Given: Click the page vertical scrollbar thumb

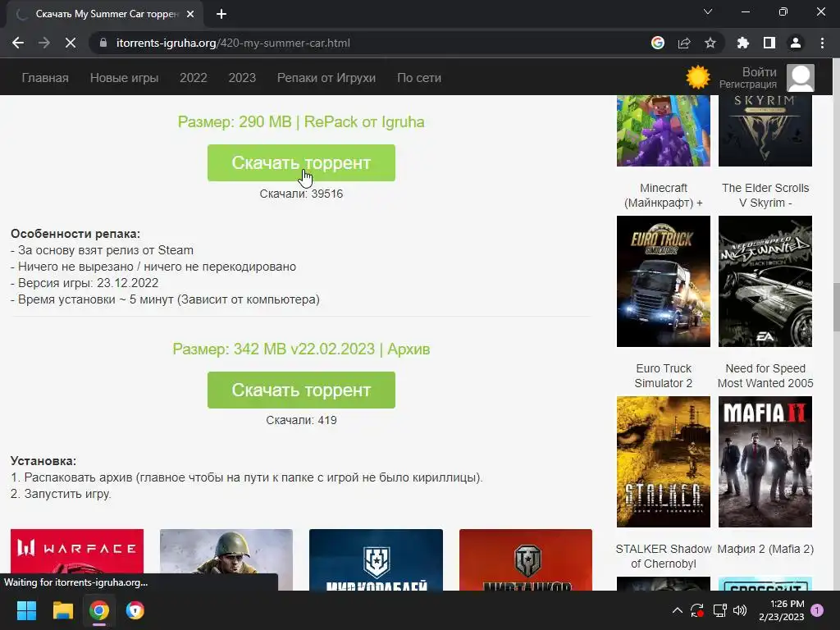Looking at the screenshot, I should point(836,308).
